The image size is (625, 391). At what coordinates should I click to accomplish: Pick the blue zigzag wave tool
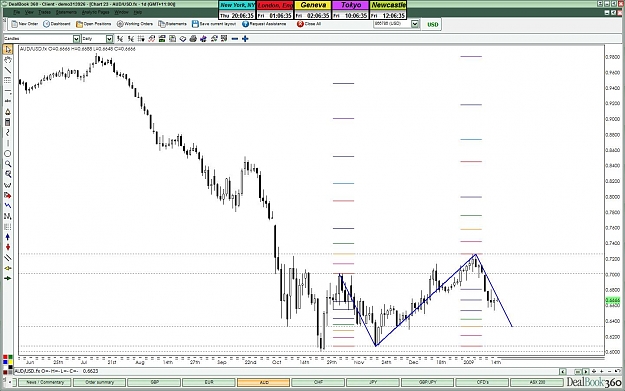coord(8,206)
